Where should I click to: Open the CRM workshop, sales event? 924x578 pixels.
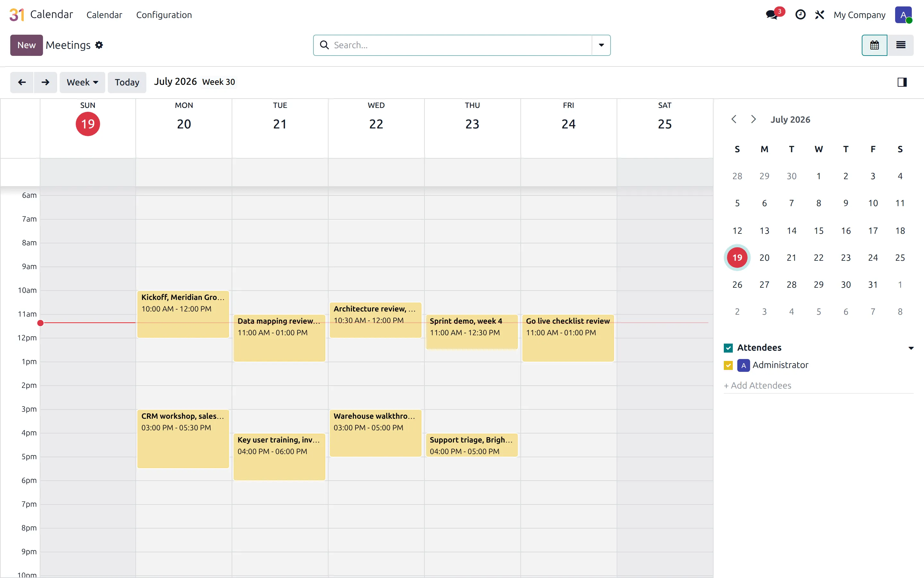click(x=183, y=439)
